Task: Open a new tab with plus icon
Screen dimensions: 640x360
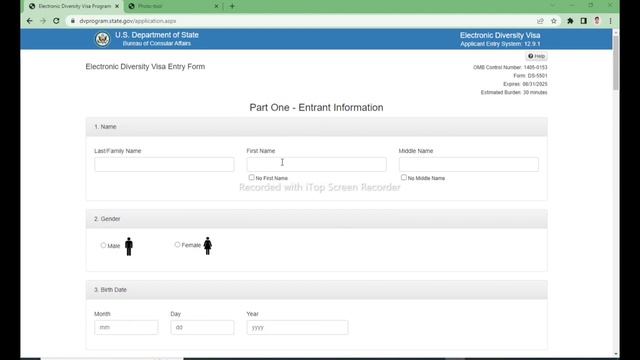Action: click(x=232, y=6)
